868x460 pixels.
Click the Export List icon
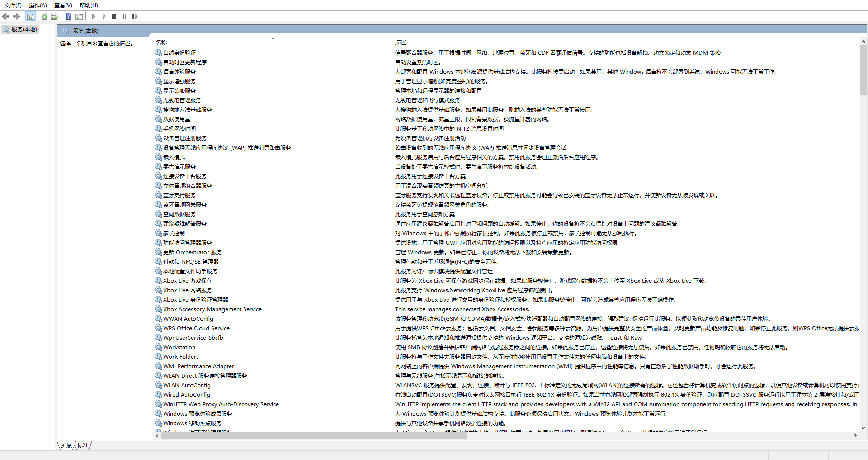(55, 17)
